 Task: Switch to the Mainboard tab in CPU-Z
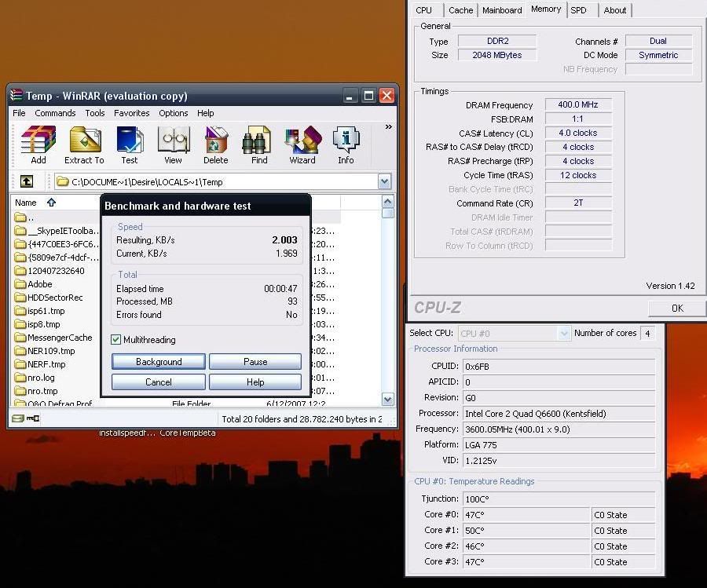502,10
